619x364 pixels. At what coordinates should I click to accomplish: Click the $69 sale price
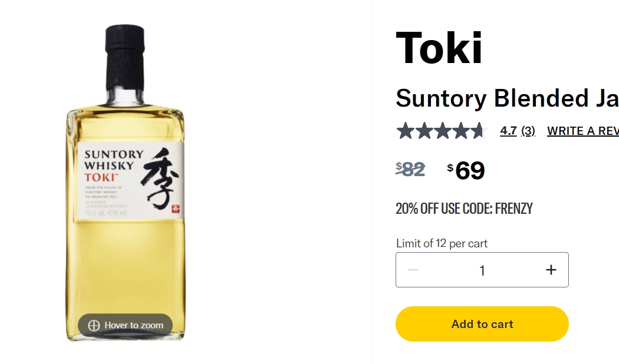click(x=466, y=170)
